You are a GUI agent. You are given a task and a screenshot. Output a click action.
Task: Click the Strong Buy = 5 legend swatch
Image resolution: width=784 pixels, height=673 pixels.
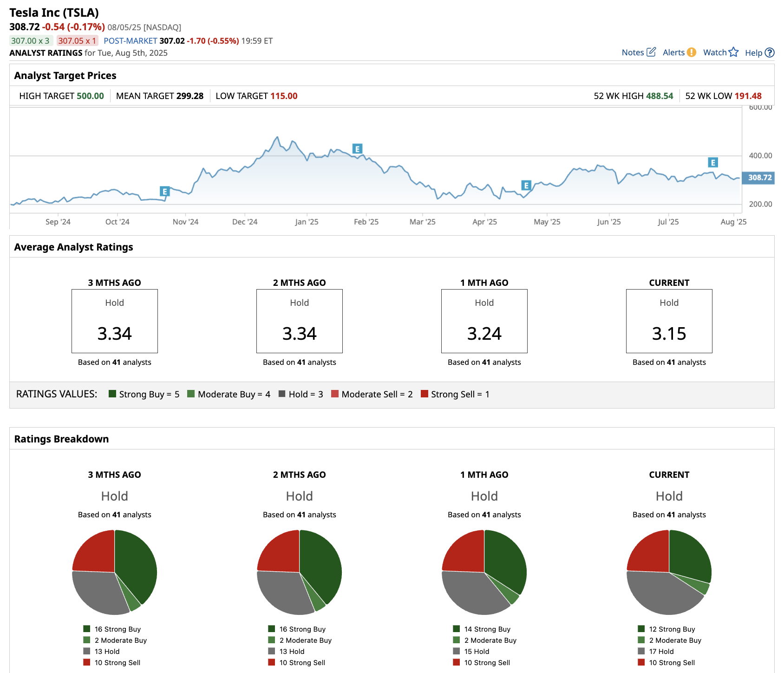[112, 394]
